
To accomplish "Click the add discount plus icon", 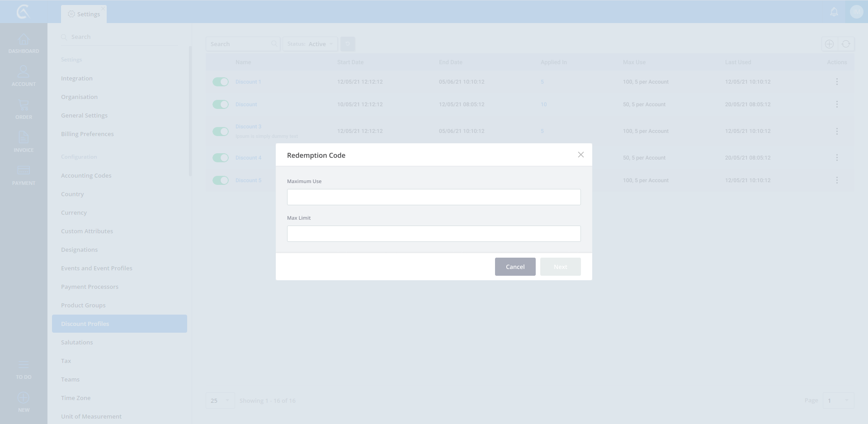I will click(x=829, y=44).
